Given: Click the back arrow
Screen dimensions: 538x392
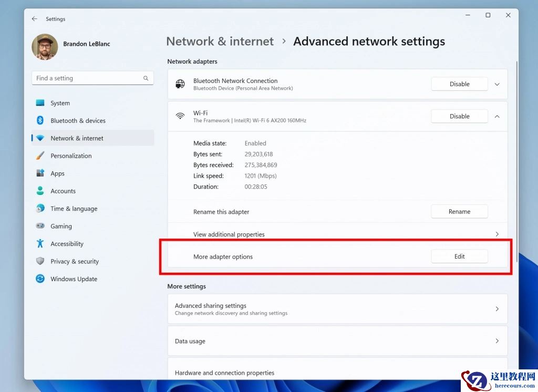Looking at the screenshot, I should 34,19.
